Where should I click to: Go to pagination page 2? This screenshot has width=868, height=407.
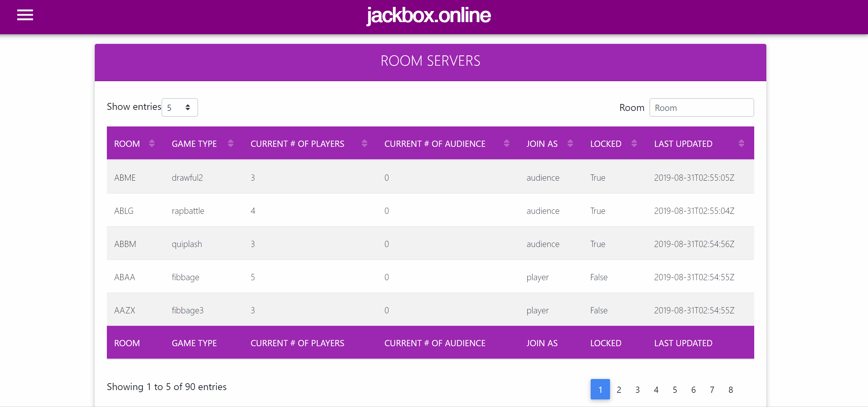(x=619, y=390)
